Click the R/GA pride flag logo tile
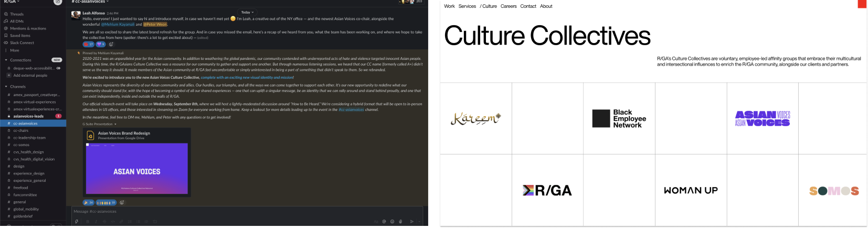The image size is (868, 228). [x=547, y=190]
